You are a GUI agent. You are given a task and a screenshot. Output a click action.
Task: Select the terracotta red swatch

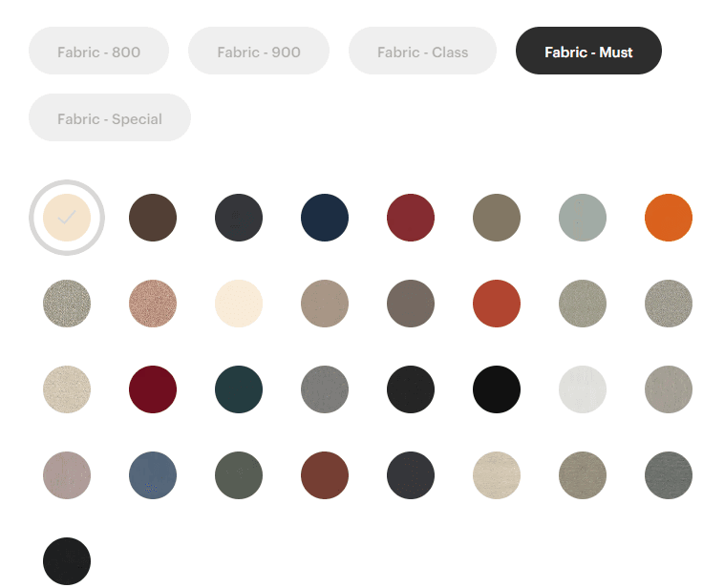click(x=497, y=304)
